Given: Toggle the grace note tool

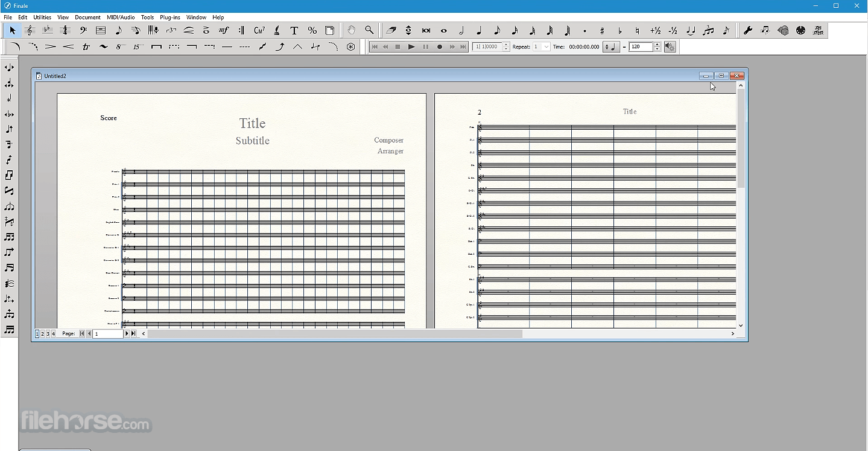Looking at the screenshot, I should tap(726, 30).
